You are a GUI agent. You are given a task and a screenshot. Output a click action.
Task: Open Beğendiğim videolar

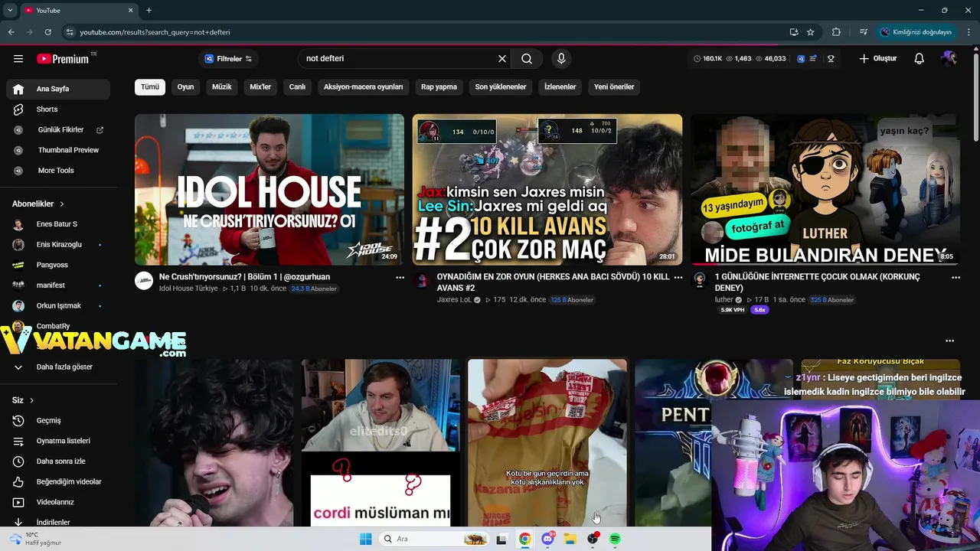tap(58, 481)
